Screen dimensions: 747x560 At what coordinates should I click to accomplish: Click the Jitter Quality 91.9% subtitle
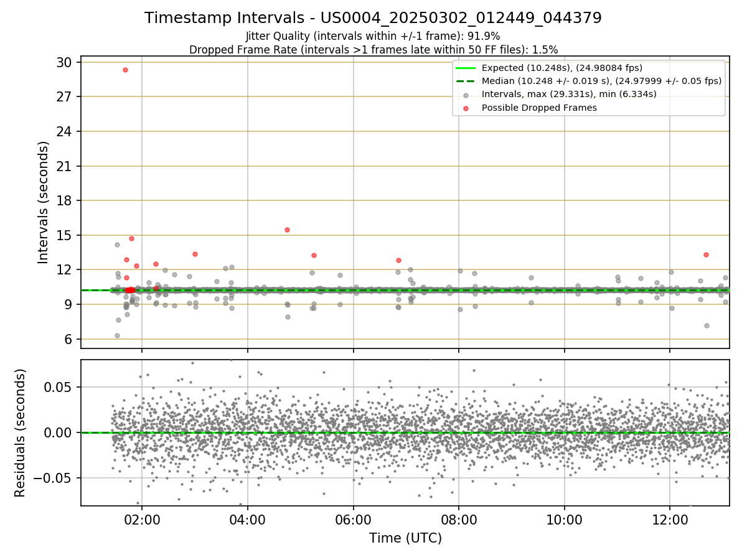(373, 36)
